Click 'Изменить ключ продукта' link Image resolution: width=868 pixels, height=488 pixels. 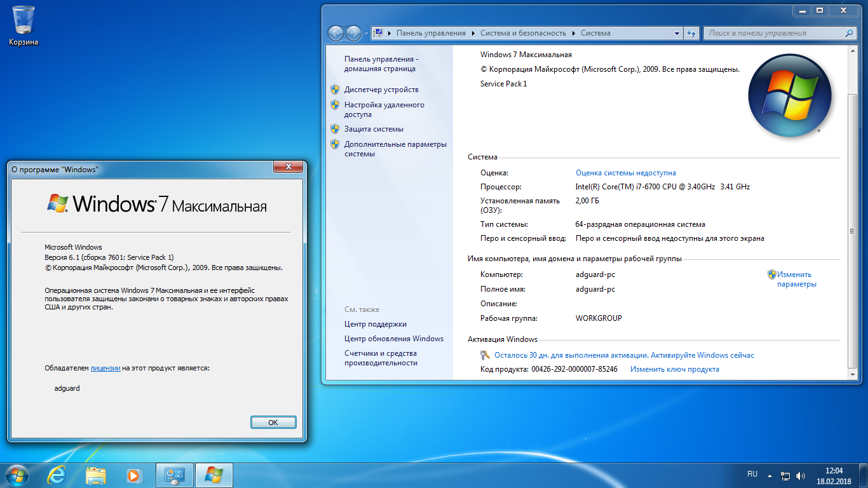click(674, 369)
